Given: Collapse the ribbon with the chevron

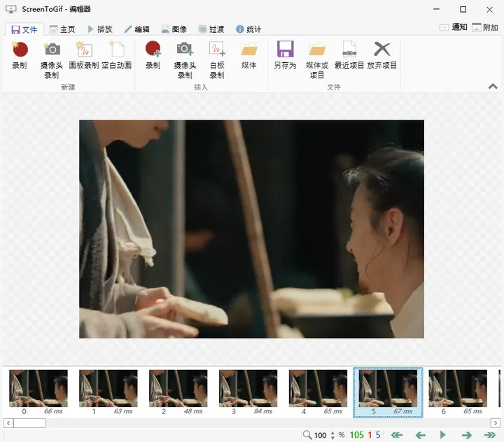Looking at the screenshot, I should 493,86.
